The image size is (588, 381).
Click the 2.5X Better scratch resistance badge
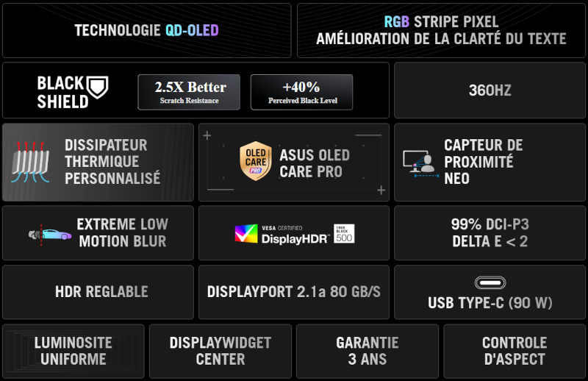point(190,92)
